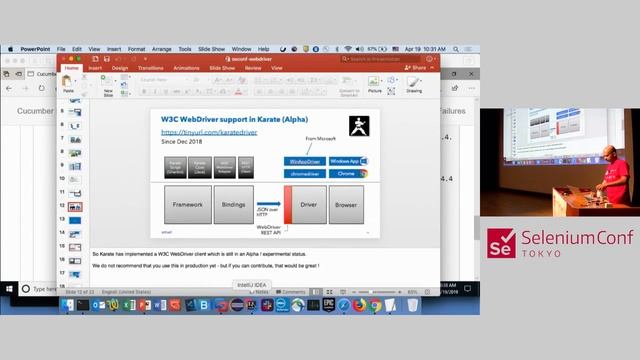Viewport: 640px width, 360px height.
Task: Open Excel from the Dock
Action: 129,305
